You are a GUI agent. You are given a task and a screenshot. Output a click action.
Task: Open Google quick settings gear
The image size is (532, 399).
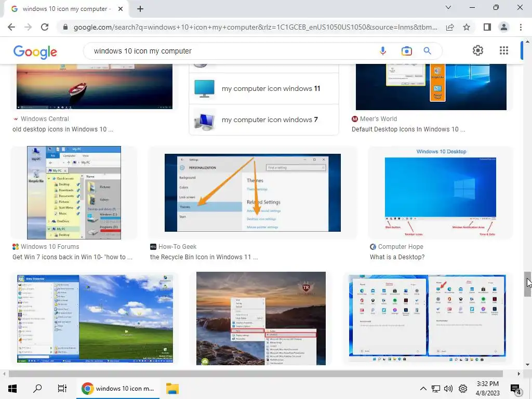[x=478, y=50]
